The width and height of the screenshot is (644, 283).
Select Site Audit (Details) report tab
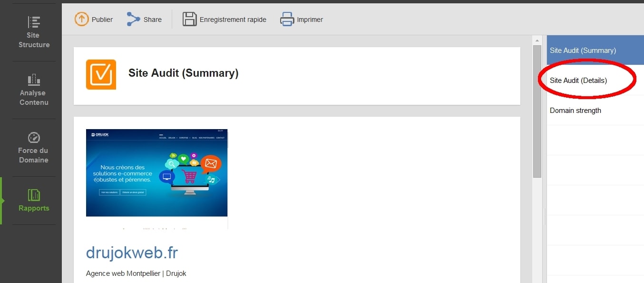[x=595, y=80]
